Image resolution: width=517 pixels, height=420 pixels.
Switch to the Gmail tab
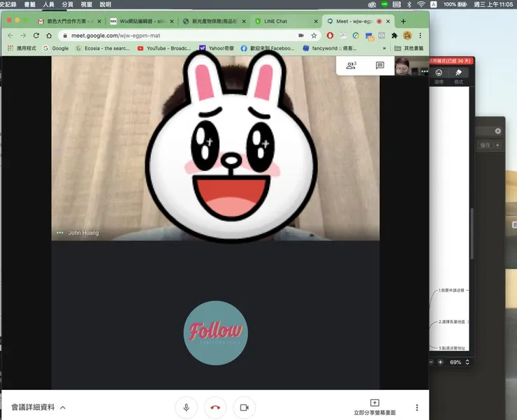point(69,21)
